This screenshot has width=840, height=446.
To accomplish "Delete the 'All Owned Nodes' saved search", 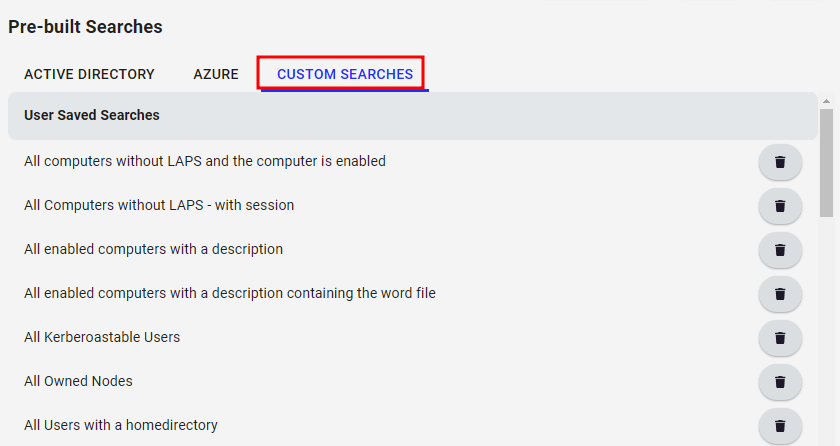I will click(780, 381).
